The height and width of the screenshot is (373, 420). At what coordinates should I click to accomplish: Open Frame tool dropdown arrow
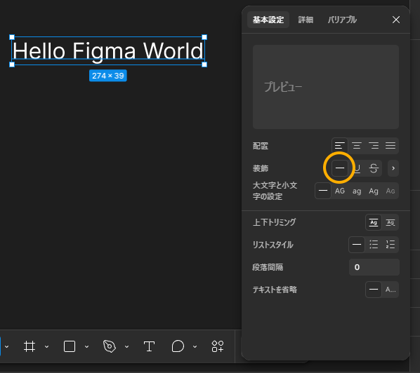pyautogui.click(x=47, y=347)
